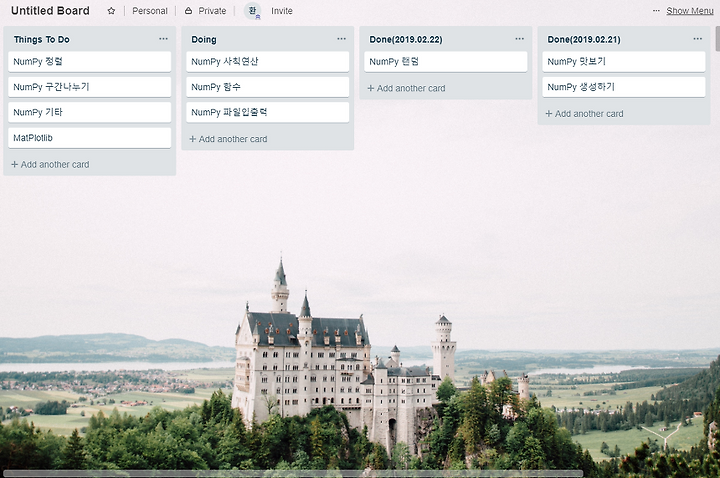
Task: Click the ellipsis beside Show Menu
Action: click(656, 11)
